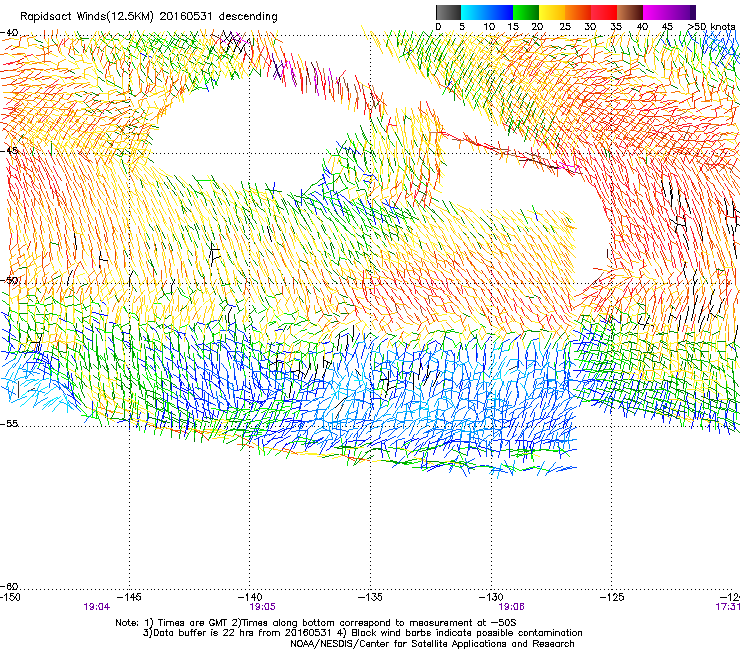
Task: Click the latitude label '-50'
Action: [x=9, y=280]
